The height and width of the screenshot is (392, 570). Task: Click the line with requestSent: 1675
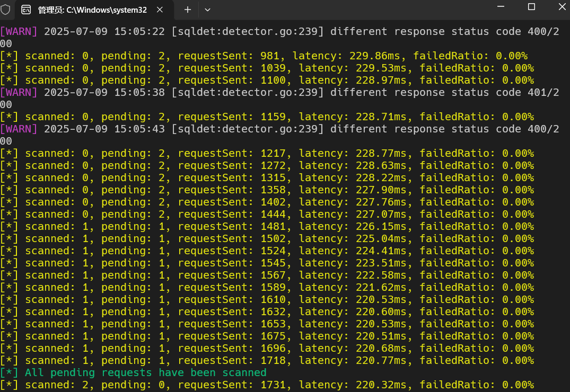pos(267,336)
